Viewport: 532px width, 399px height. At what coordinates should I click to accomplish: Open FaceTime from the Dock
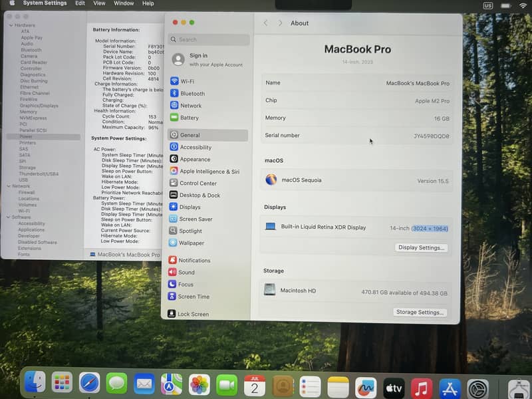[227, 385]
